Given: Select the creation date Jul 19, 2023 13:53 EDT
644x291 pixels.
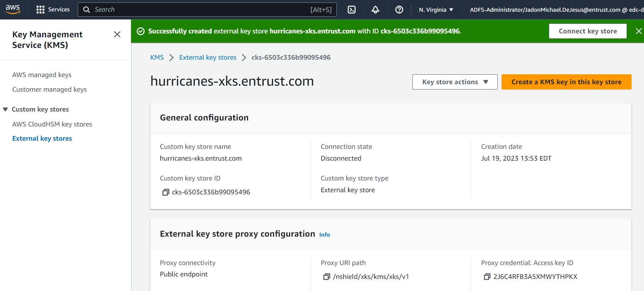Looking at the screenshot, I should click(x=516, y=158).
